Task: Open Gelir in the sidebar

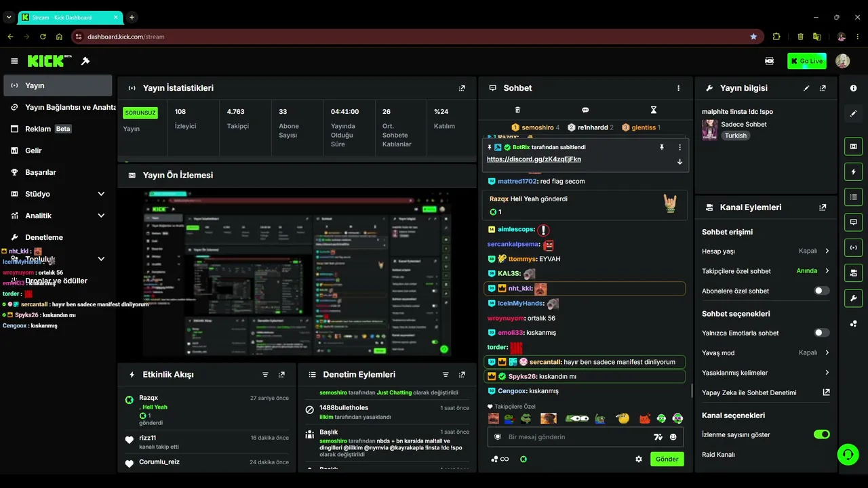Action: coord(58,150)
